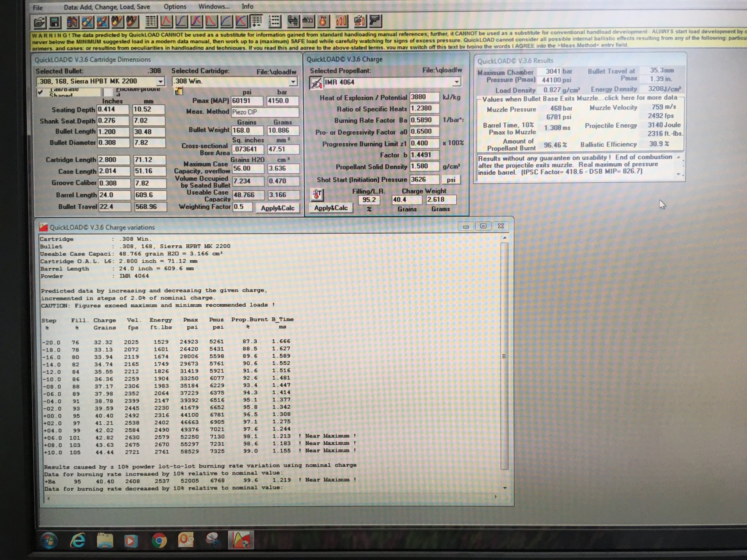Click the pistol icon in toolbar

click(375, 21)
